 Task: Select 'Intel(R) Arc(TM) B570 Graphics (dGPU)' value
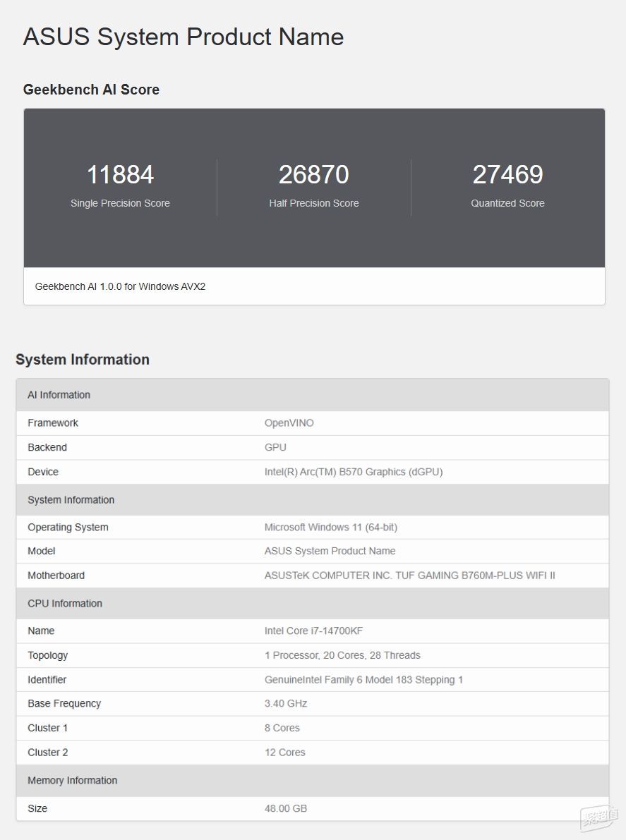click(354, 472)
